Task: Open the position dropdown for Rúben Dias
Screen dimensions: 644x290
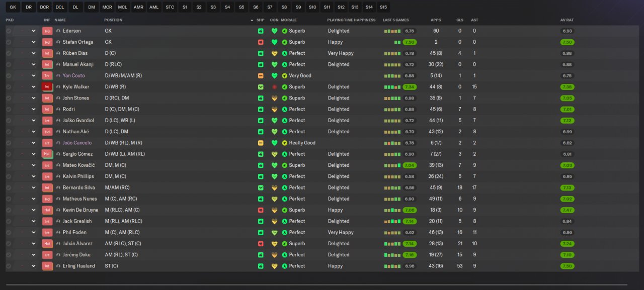Action: (34, 53)
